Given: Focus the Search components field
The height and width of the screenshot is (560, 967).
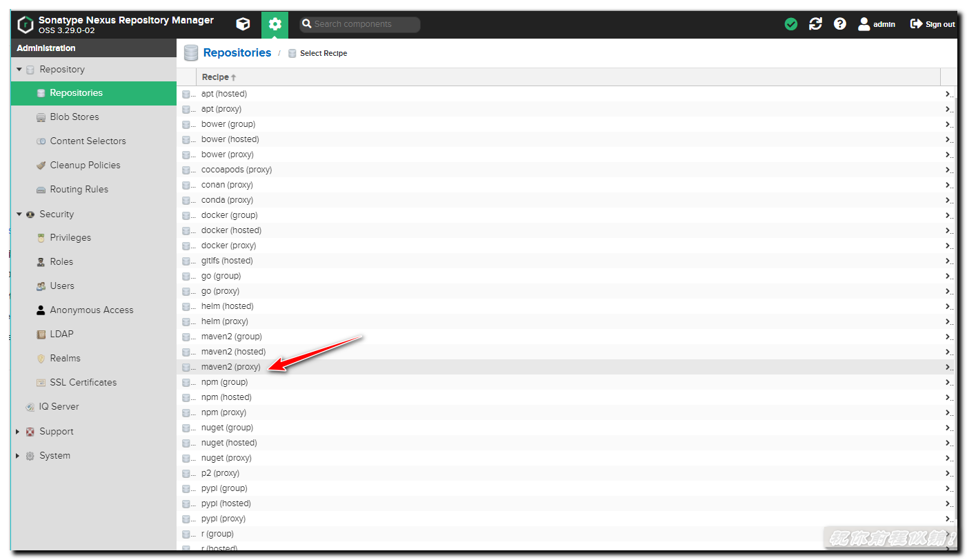Looking at the screenshot, I should tap(360, 24).
